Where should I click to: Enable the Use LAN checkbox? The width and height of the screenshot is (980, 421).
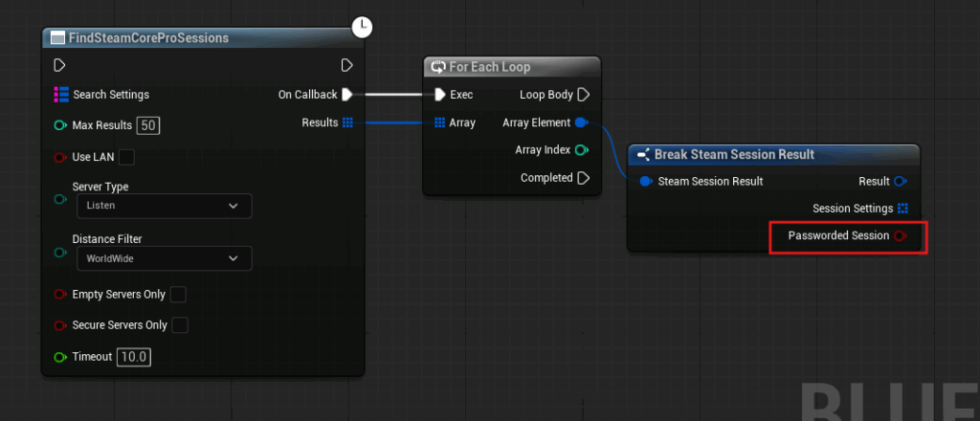pyautogui.click(x=126, y=157)
